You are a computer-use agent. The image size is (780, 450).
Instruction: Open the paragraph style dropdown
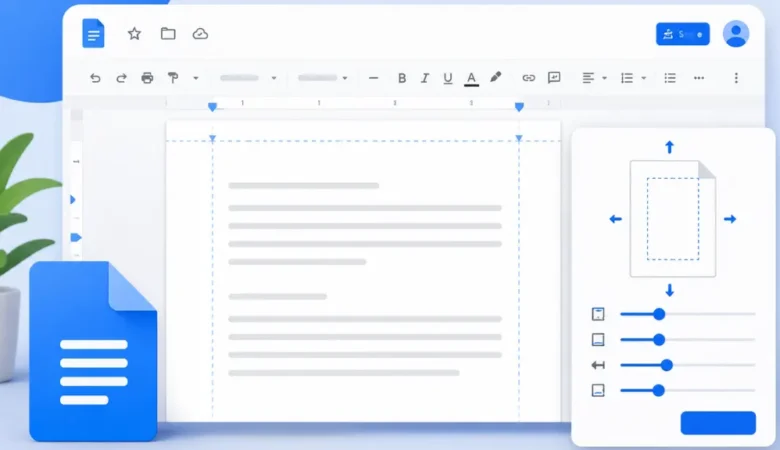248,78
